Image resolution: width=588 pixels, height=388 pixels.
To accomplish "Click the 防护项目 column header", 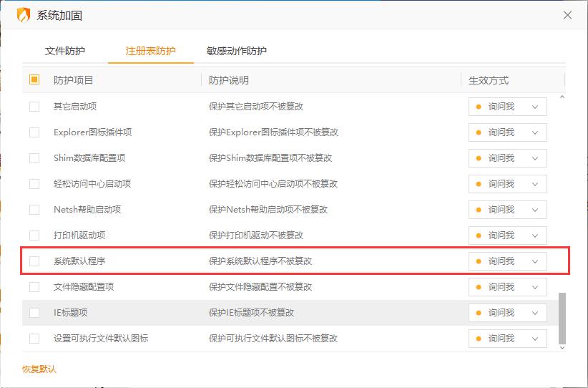I will tap(73, 80).
